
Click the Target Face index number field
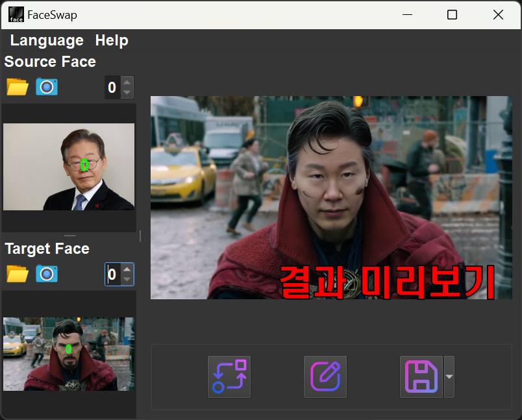pyautogui.click(x=112, y=274)
